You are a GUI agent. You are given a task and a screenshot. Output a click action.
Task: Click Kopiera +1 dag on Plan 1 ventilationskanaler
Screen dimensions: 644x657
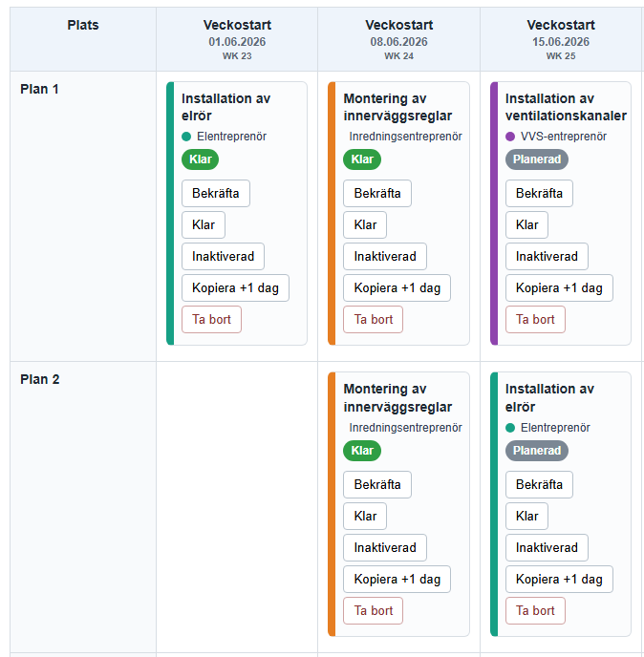point(559,287)
